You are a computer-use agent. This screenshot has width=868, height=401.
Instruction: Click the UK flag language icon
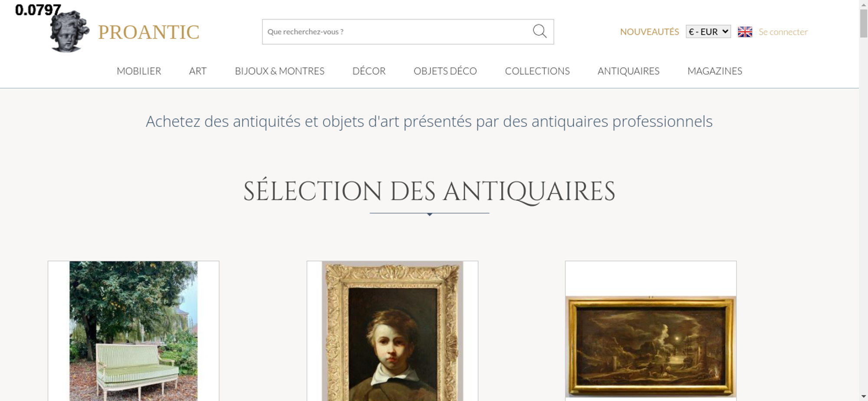pos(745,32)
